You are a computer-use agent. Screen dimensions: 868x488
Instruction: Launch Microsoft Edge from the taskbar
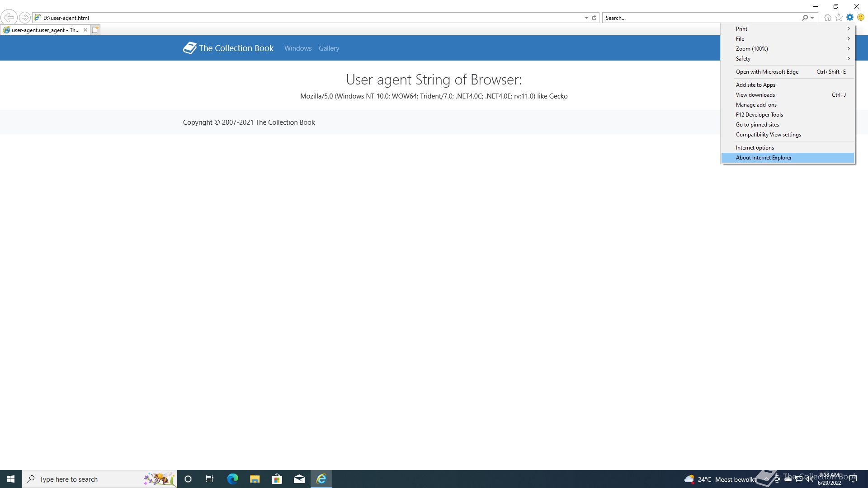pos(232,479)
